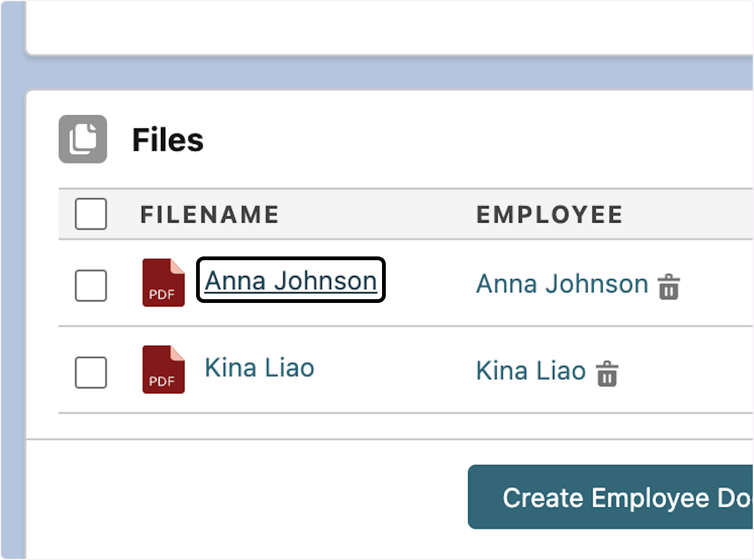Sort by the EMPLOYEE column header
This screenshot has width=754, height=560.
pos(549,214)
